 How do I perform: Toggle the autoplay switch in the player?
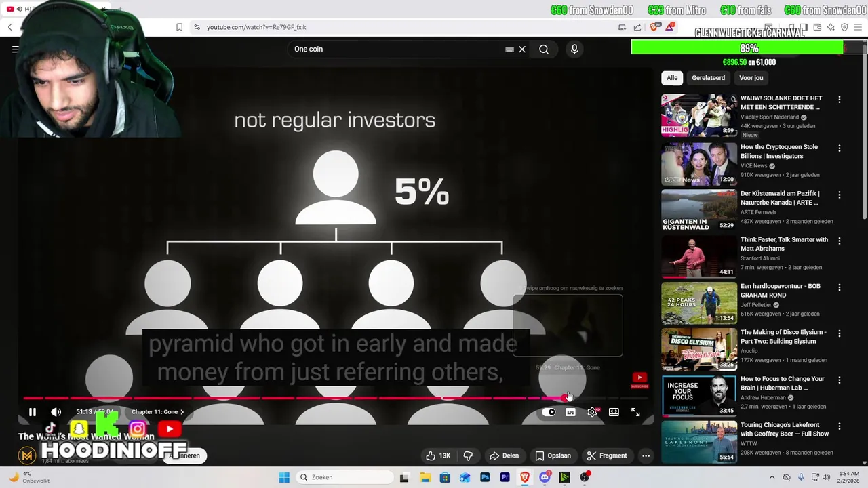(549, 412)
